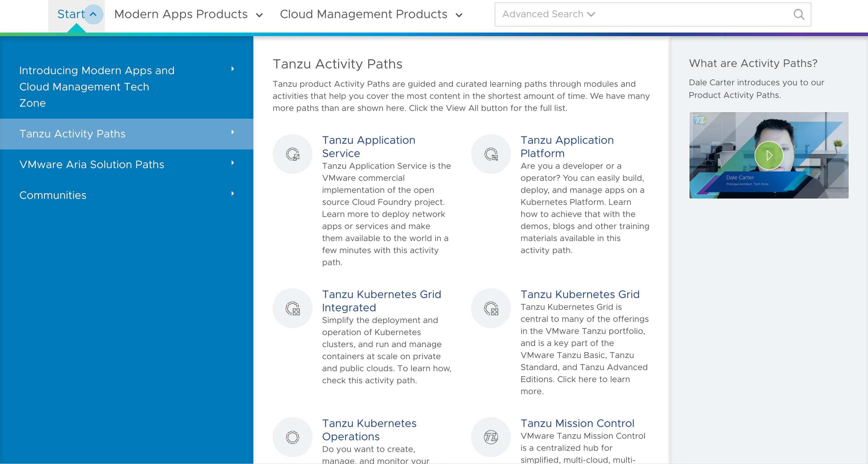
Task: Open the Advanced Search dropdown
Action: click(549, 14)
